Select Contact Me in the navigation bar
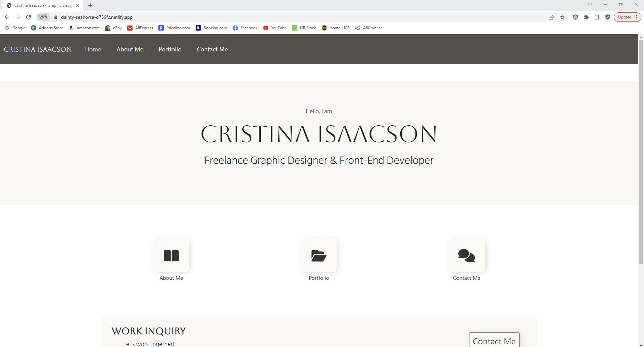 click(212, 49)
